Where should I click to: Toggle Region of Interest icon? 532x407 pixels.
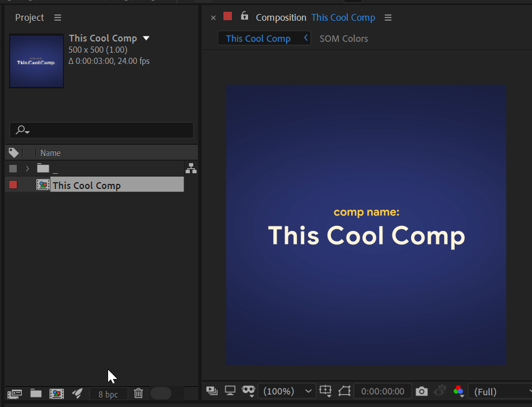pyautogui.click(x=344, y=391)
